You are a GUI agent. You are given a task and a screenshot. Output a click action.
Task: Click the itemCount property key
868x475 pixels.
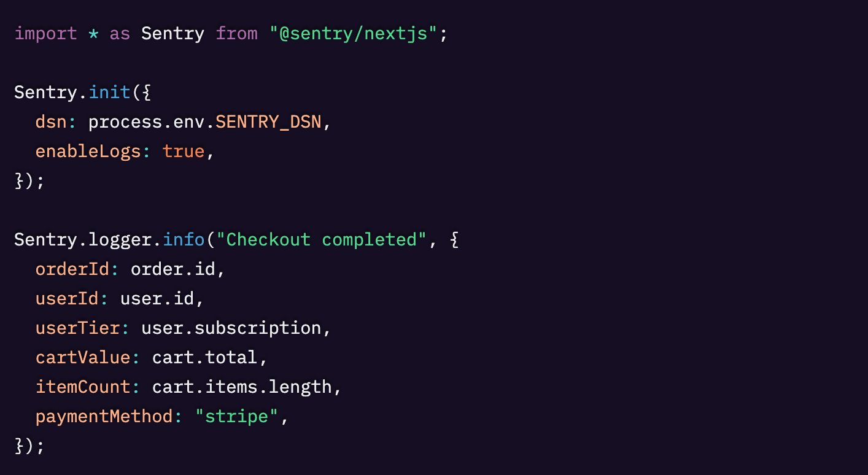tap(83, 387)
